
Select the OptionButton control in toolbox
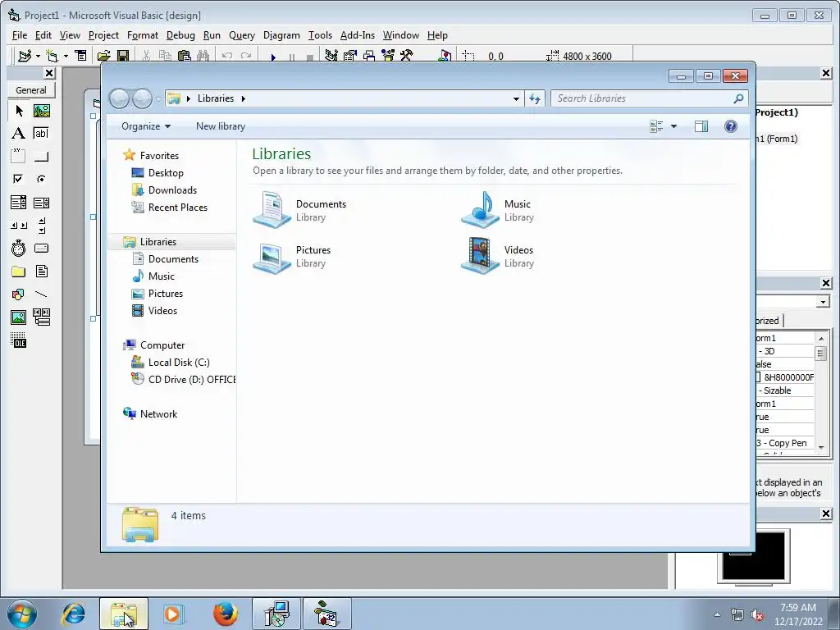point(41,179)
